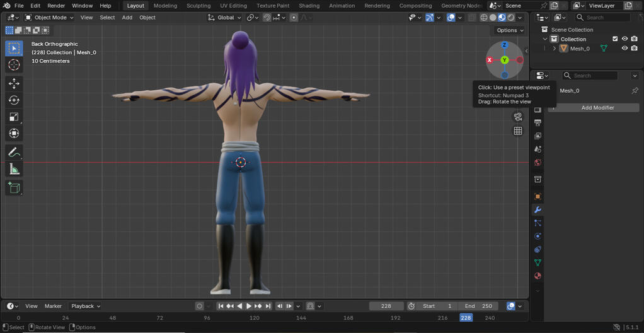The width and height of the screenshot is (644, 333).
Task: Open the outliner display mode dropdown
Action: (561, 17)
